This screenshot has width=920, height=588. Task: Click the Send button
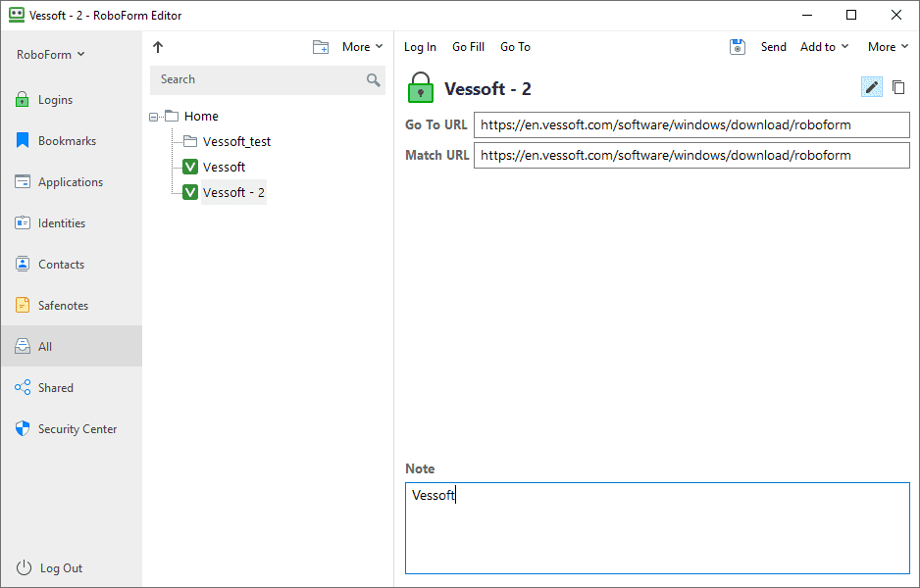[x=773, y=47]
